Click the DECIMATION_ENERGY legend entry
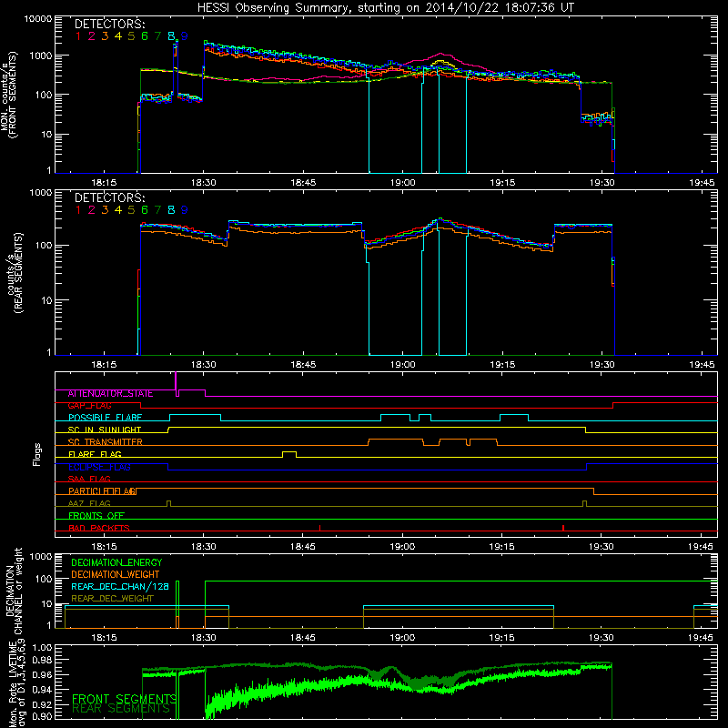Image resolution: width=728 pixels, height=728 pixels. tap(116, 562)
